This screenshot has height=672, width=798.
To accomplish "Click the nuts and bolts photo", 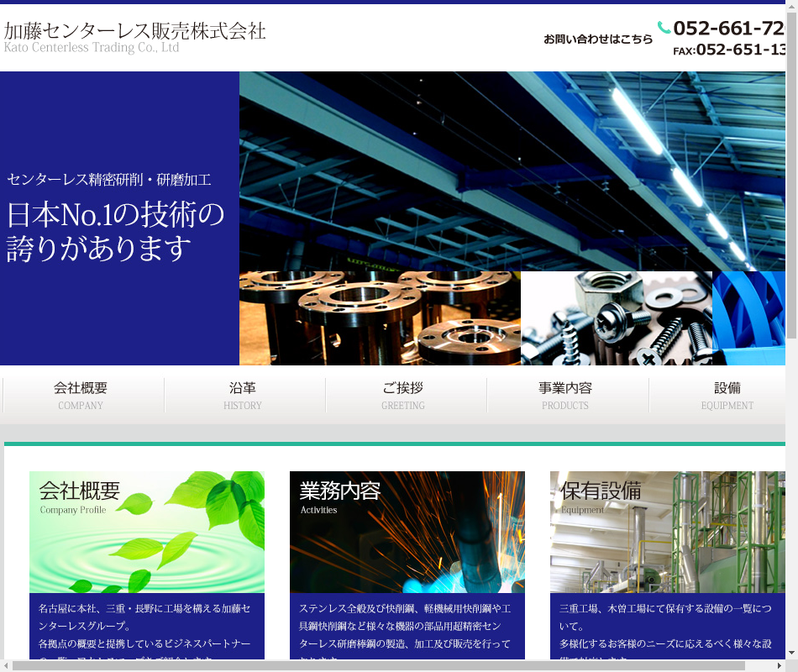I will pos(617,318).
